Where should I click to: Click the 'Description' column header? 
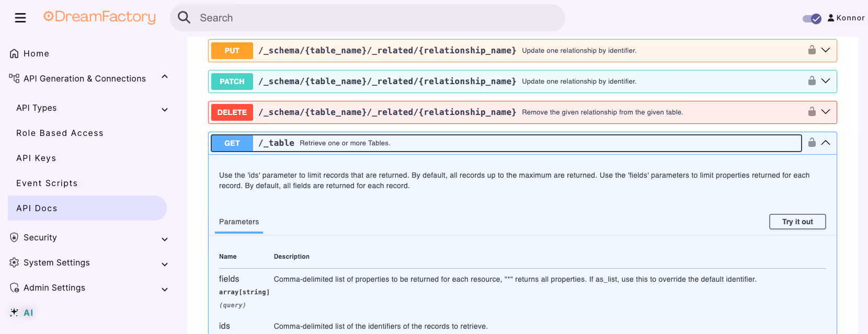point(292,257)
